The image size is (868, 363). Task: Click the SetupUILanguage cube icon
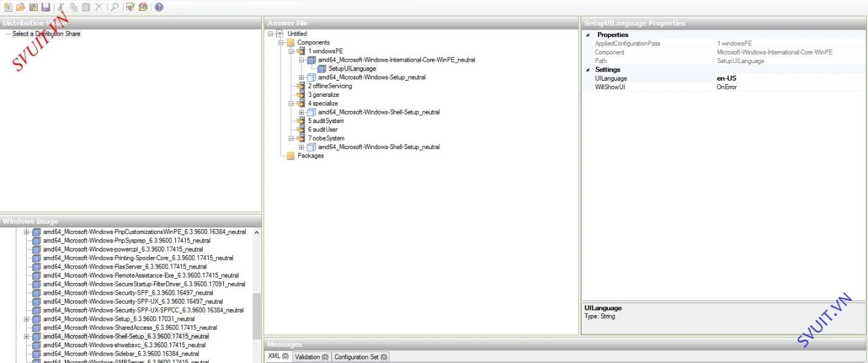pos(321,68)
